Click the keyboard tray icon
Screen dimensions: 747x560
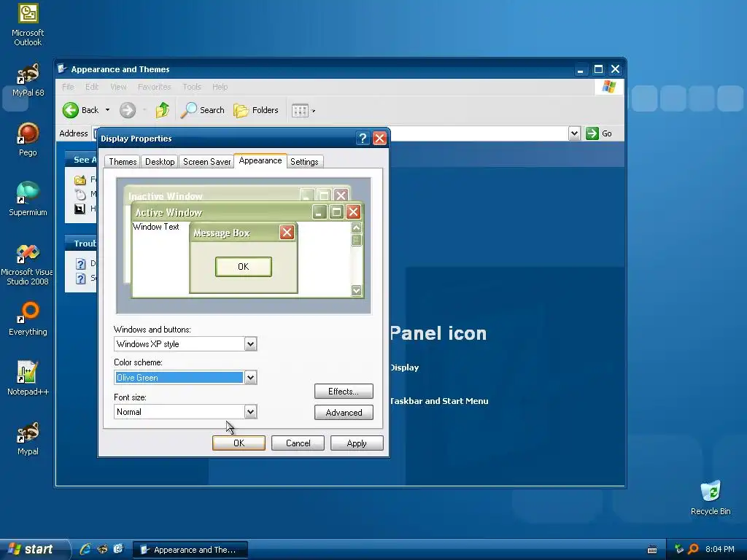pyautogui.click(x=652, y=550)
